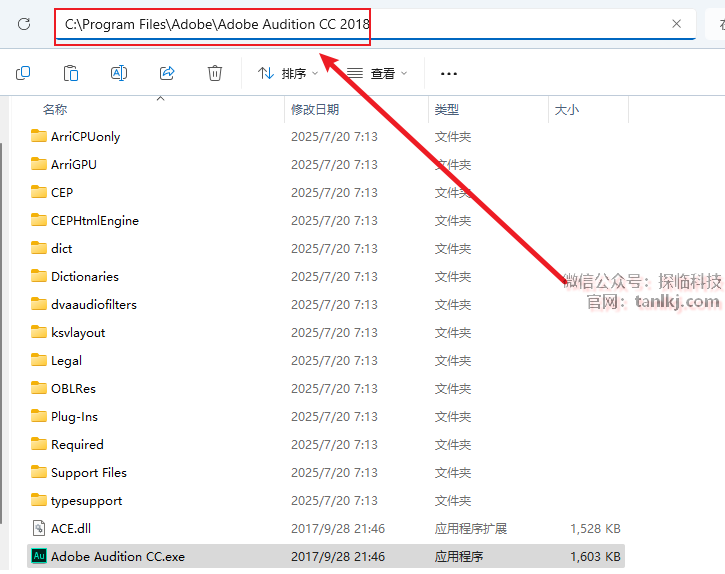Refresh the current folder view
Screen dimensions: 725x574
pos(24,24)
